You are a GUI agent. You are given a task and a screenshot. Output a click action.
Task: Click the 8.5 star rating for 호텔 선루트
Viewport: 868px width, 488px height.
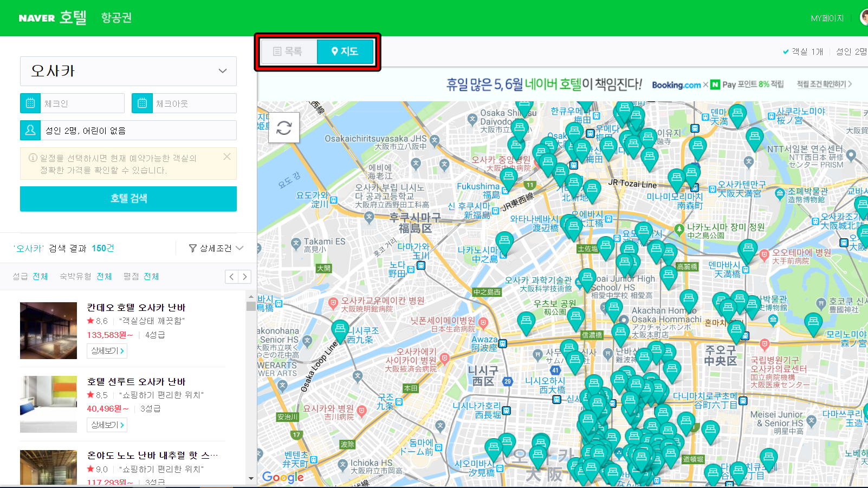98,395
